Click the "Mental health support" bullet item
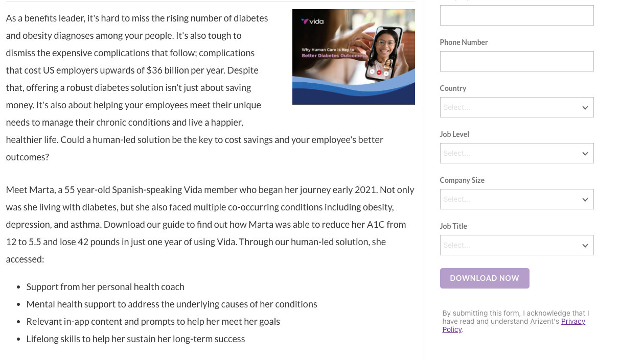Image resolution: width=644 pixels, height=359 pixels. click(172, 304)
